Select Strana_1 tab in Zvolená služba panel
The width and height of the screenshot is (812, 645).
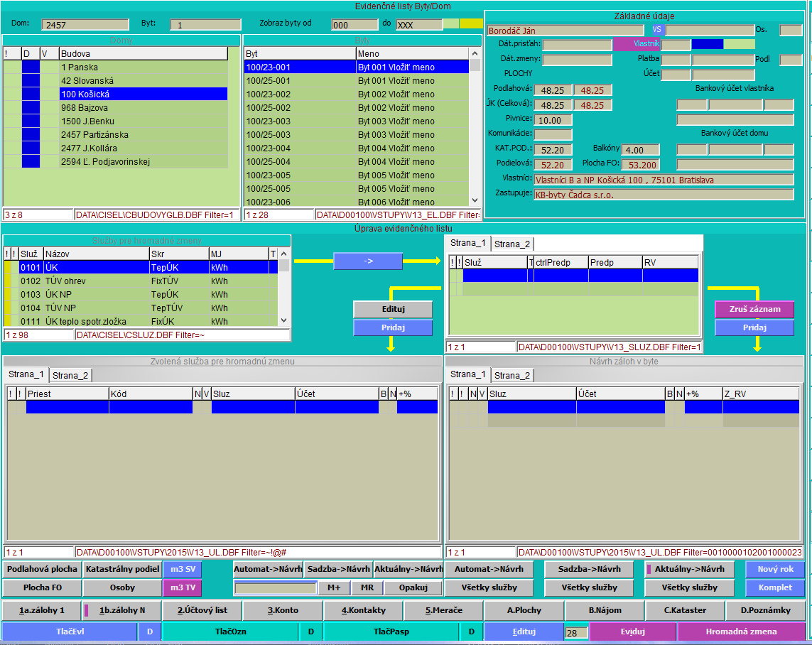click(26, 374)
